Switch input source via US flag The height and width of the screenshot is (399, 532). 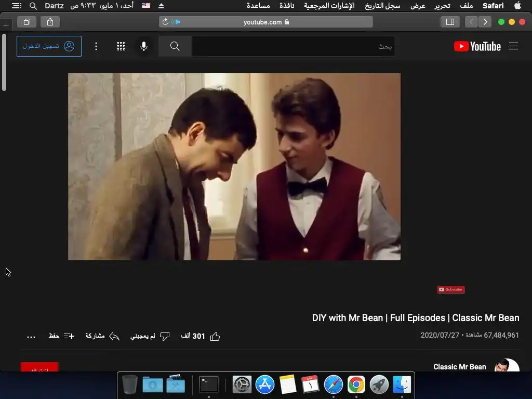pos(146,5)
